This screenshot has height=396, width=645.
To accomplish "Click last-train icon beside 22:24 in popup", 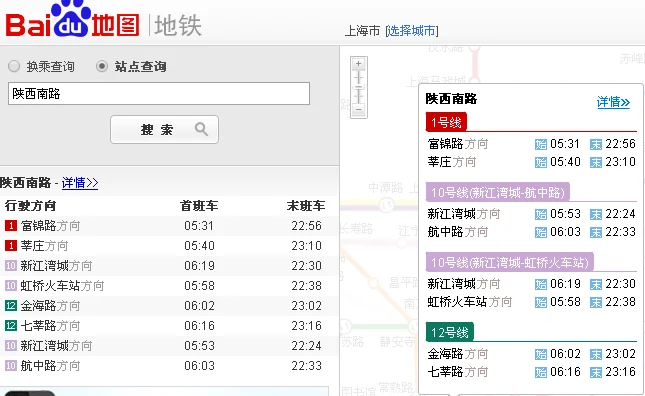I will coord(596,214).
